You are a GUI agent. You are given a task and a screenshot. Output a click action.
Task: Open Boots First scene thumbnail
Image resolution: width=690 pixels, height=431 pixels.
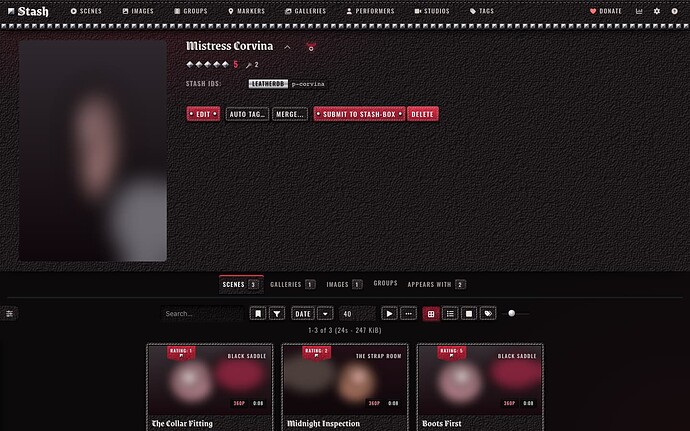480,379
